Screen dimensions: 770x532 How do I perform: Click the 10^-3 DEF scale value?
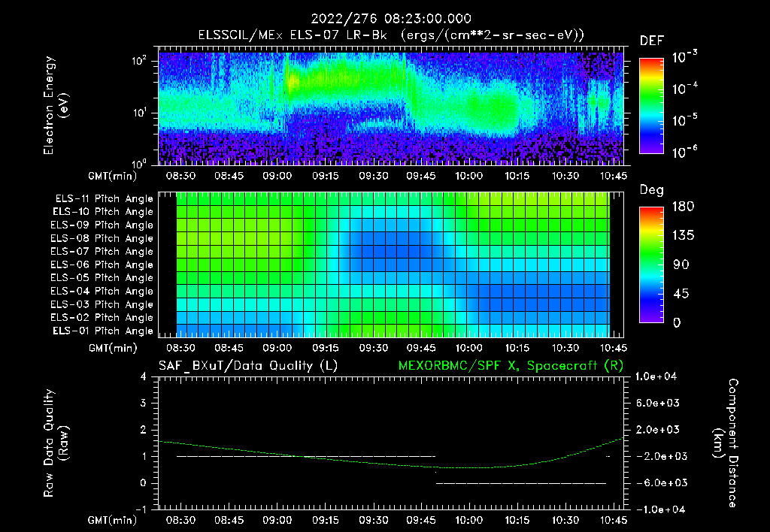tap(684, 56)
